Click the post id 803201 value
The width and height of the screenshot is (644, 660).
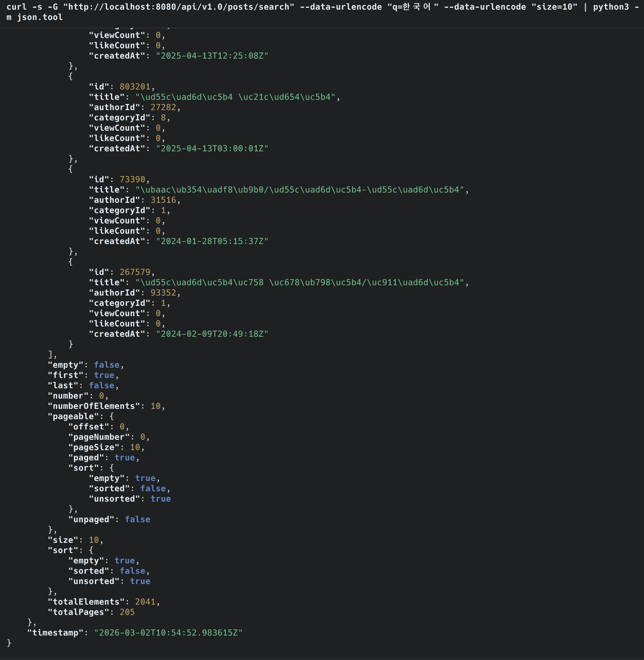[135, 87]
